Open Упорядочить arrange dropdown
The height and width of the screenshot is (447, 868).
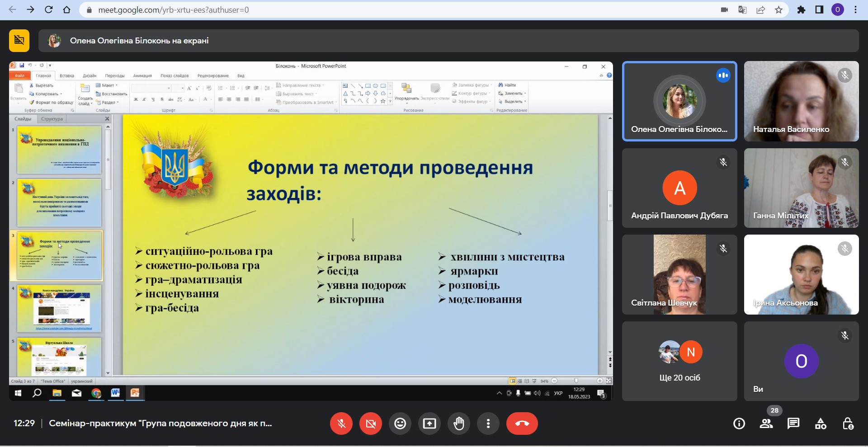coord(406,93)
